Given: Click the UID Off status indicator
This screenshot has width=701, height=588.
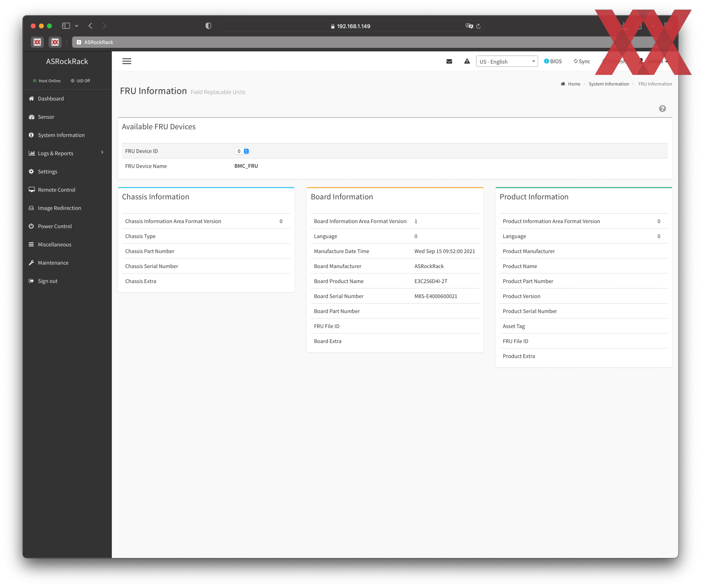Looking at the screenshot, I should [80, 81].
